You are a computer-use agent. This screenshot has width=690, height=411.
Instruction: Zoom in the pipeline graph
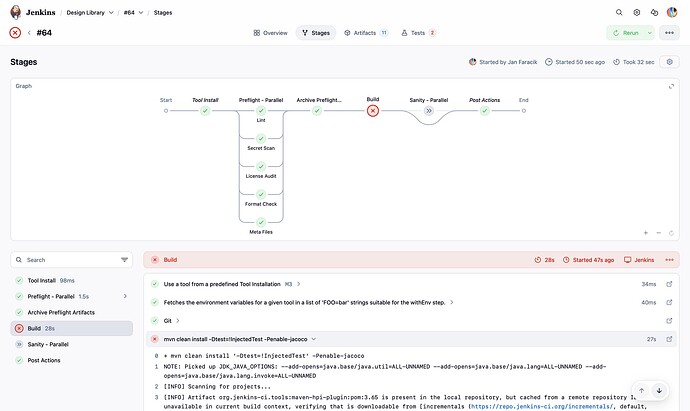tap(646, 233)
